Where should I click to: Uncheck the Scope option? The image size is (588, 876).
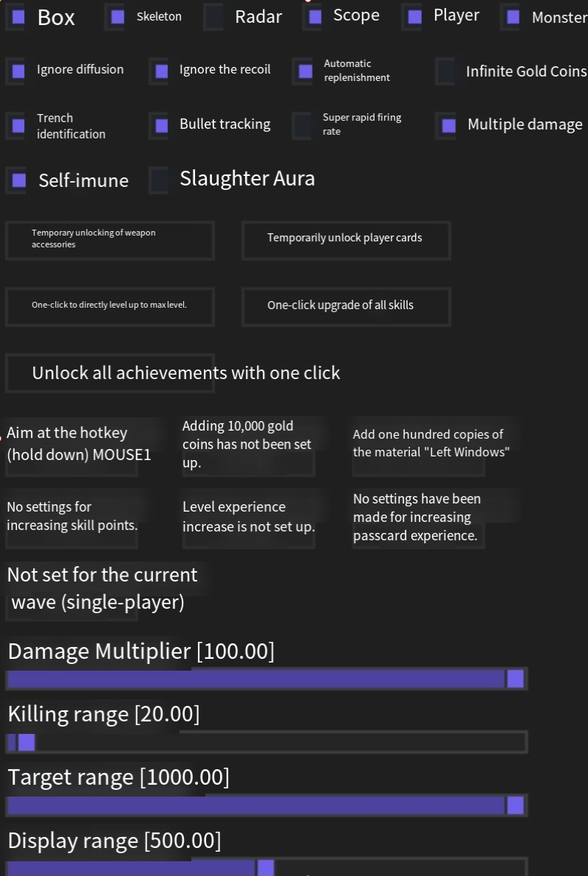[315, 16]
